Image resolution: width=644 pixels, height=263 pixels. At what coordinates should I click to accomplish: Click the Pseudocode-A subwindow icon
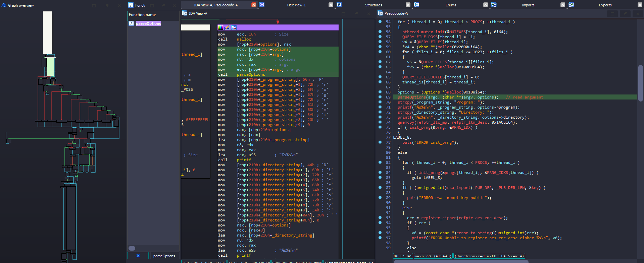coord(380,13)
